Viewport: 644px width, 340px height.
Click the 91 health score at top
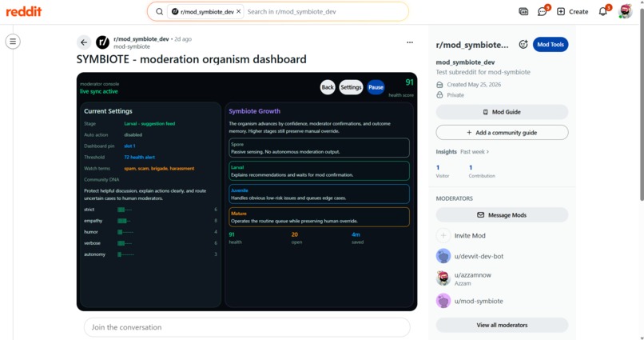click(409, 82)
